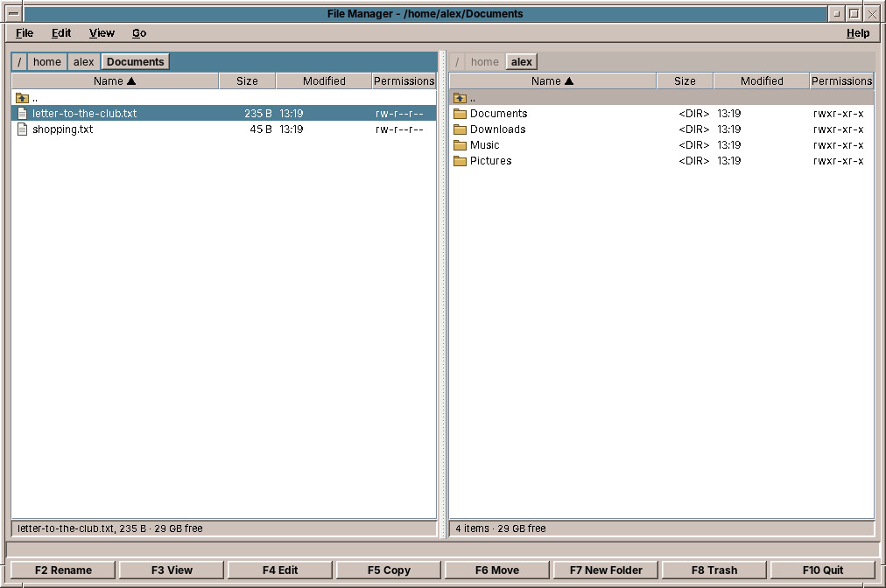This screenshot has width=886, height=588.
Task: Click F6 Move button
Action: pos(497,570)
